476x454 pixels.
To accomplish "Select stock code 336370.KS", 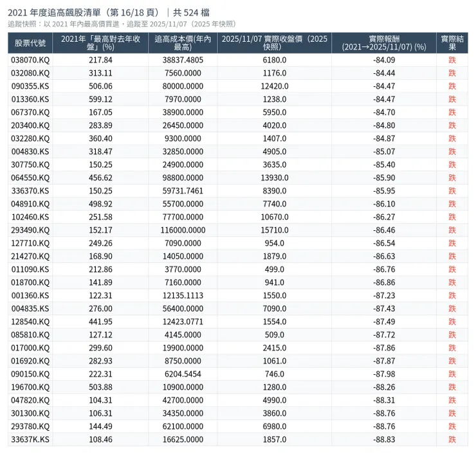I will tap(30, 191).
